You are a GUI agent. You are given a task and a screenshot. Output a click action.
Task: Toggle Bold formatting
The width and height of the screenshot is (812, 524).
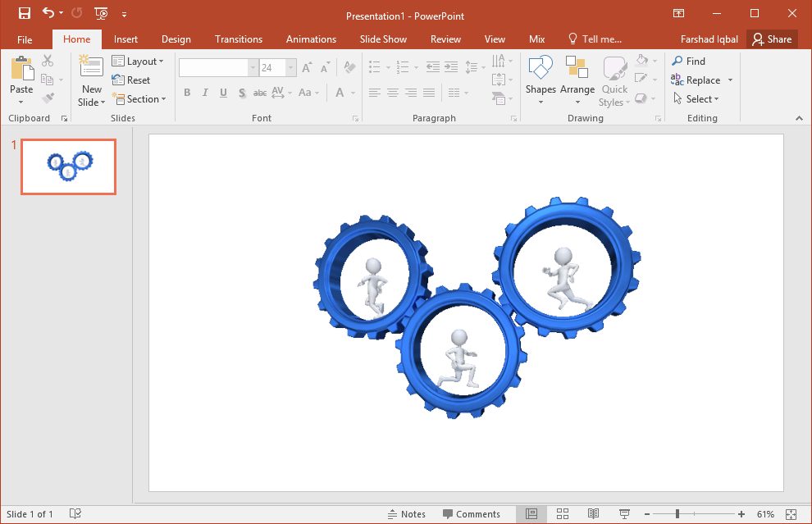(187, 93)
